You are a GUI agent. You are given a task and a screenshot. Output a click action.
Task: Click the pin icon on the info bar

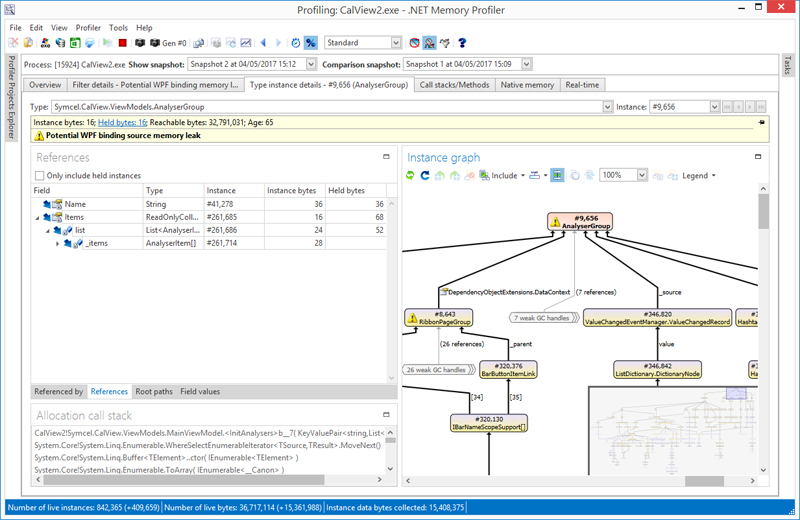[x=761, y=122]
